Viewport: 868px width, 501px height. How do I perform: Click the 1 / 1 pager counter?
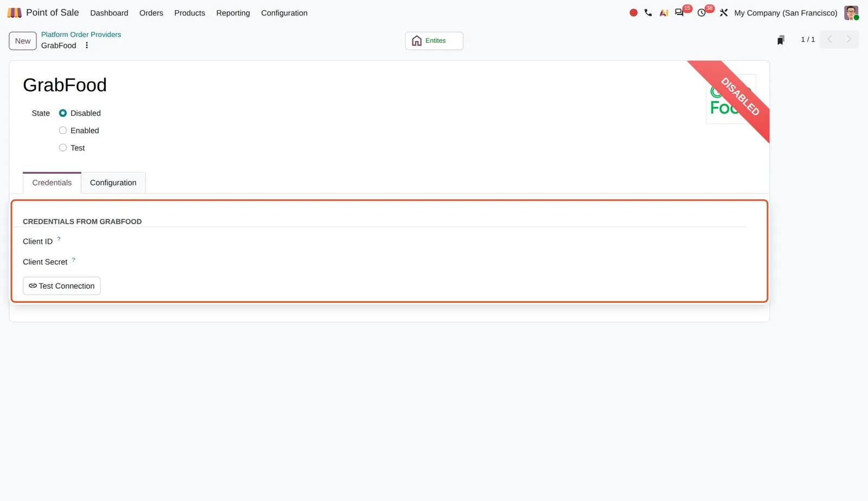(x=808, y=40)
